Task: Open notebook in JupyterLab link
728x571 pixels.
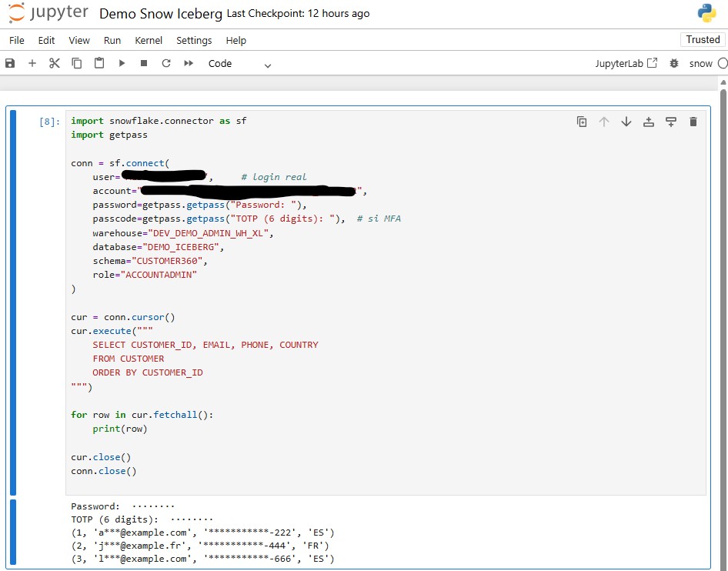Action: click(x=626, y=63)
